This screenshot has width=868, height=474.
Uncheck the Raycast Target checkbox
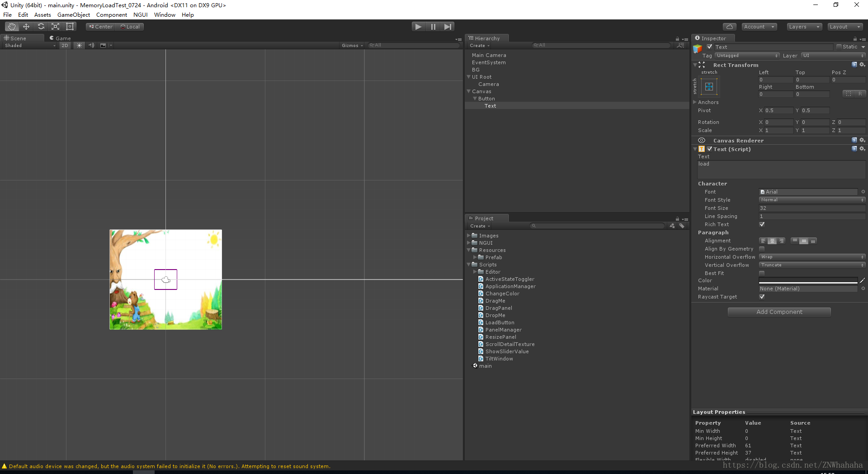(x=762, y=297)
